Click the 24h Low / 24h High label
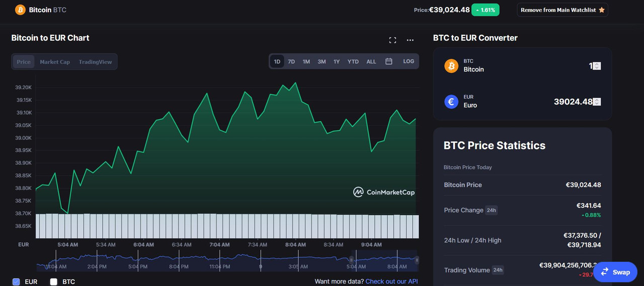 pos(472,240)
